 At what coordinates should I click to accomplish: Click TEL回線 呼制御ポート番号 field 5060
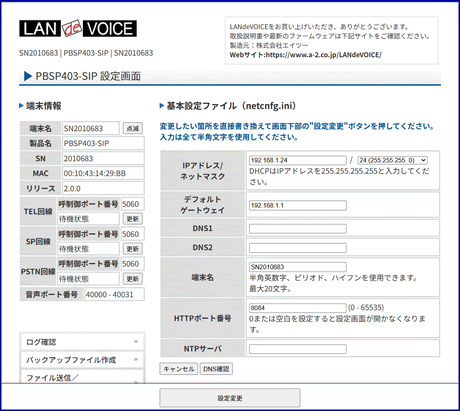133,204
